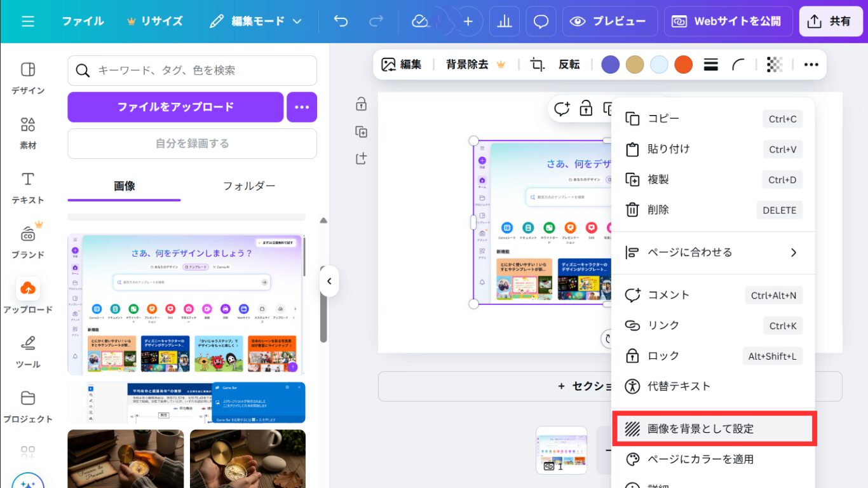This screenshot has width=868, height=488.
Task: Open the デザイン sidebar panel
Action: point(28,78)
